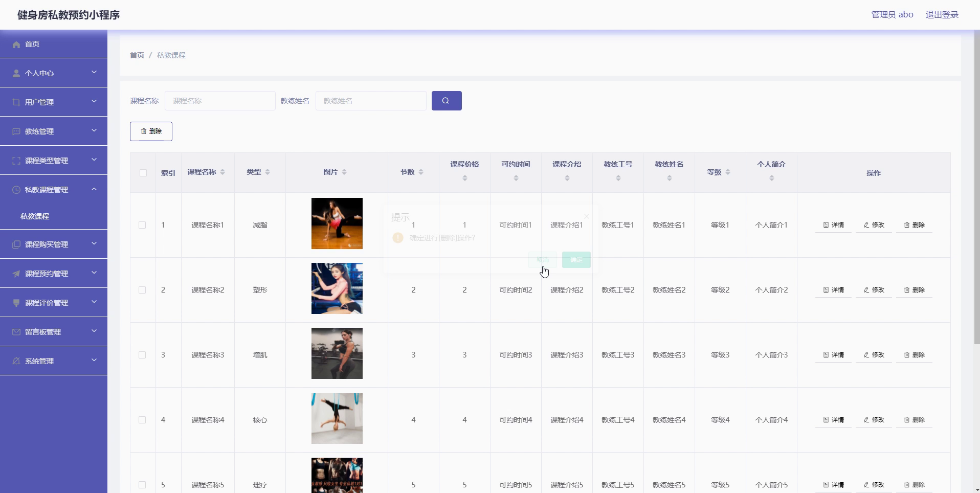
Task: Click the home icon beside 首页 in the sidebar
Action: point(16,44)
